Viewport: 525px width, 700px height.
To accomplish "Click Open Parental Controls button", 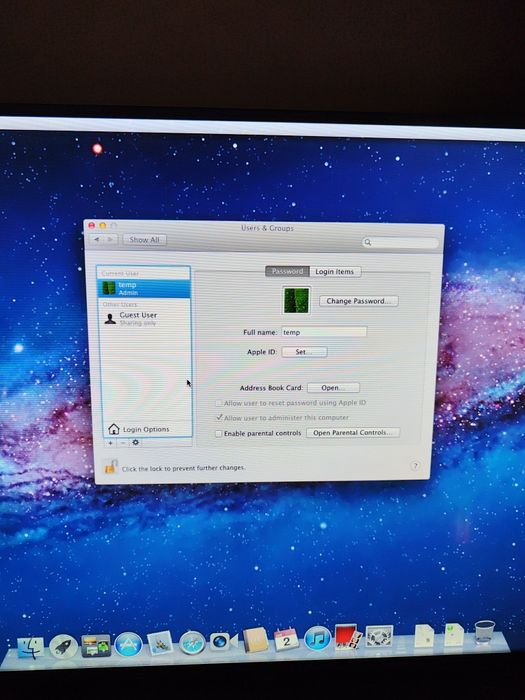I will 353,433.
